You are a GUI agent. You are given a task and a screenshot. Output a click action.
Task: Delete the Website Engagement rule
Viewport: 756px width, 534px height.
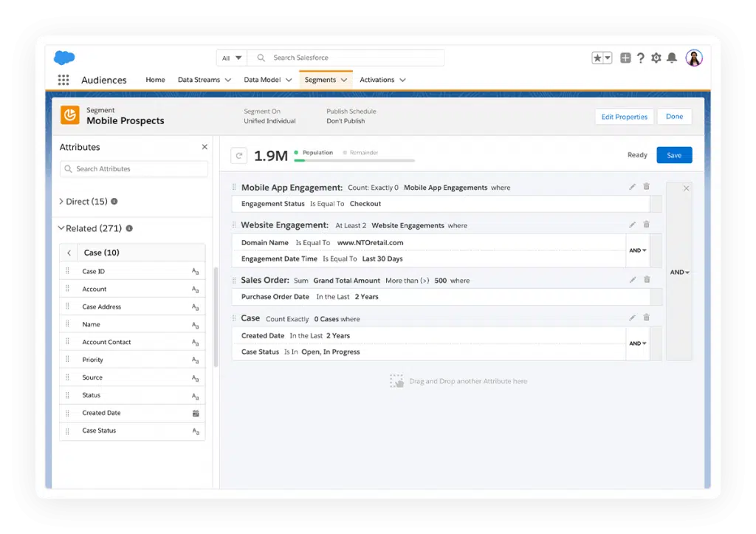click(647, 225)
